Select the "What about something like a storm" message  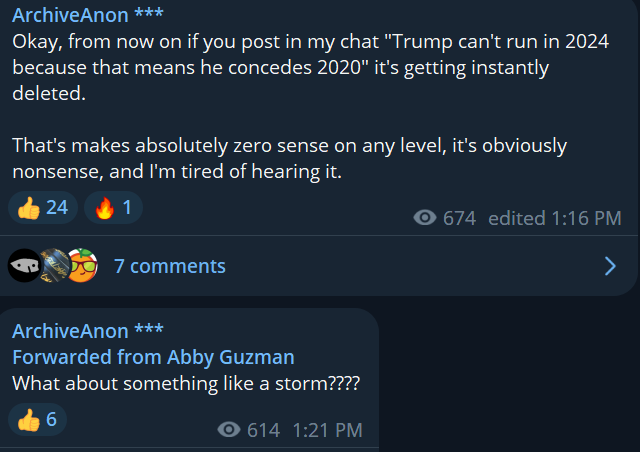tap(186, 383)
